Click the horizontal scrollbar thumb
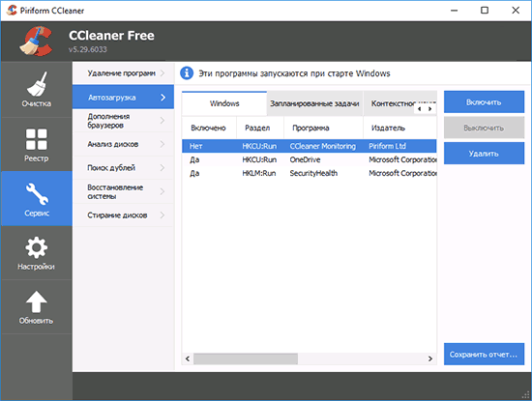Image resolution: width=532 pixels, height=401 pixels. tap(246, 358)
